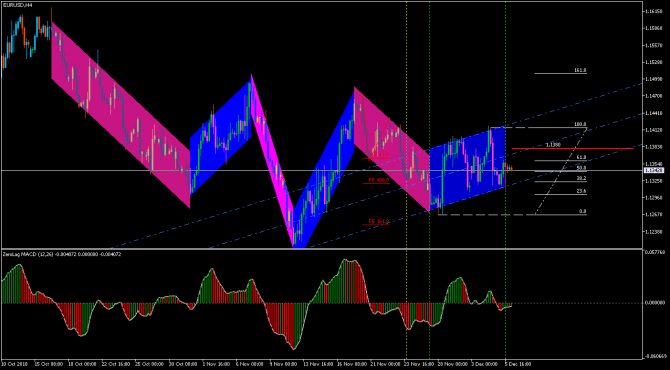Click the EURUSD,H4 chart title

coord(16,5)
